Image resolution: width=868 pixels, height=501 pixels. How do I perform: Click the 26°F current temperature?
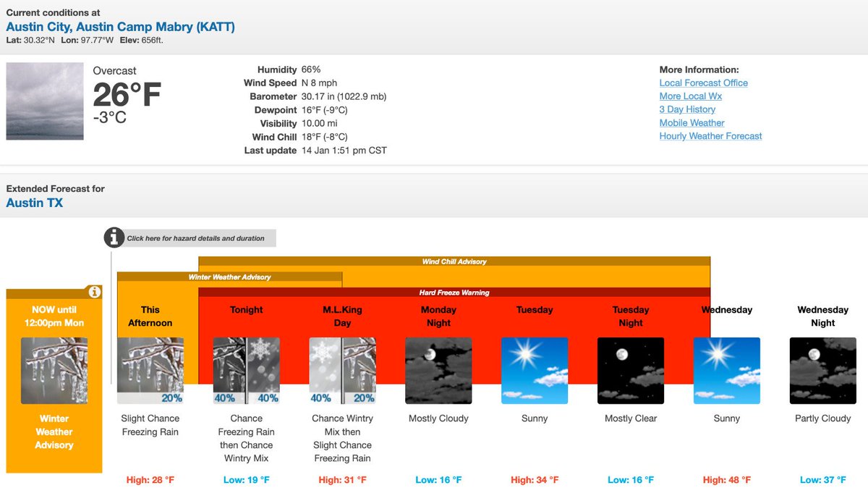tap(127, 95)
